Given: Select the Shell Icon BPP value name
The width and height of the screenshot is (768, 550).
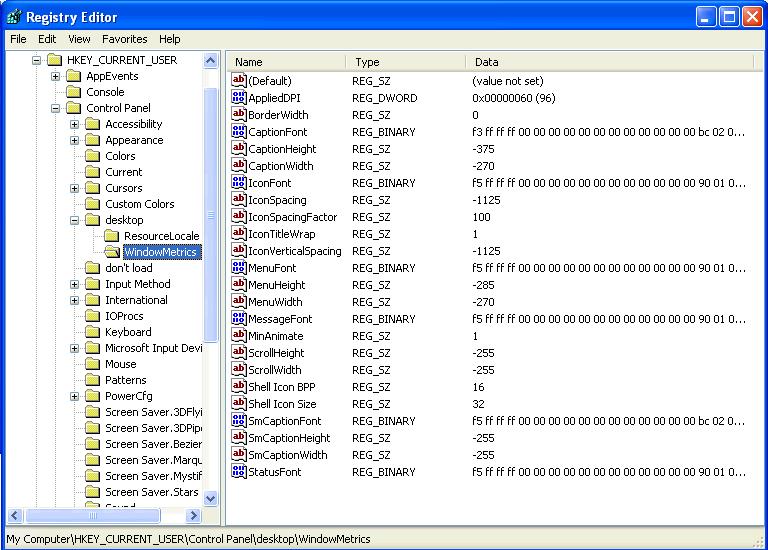Looking at the screenshot, I should pos(282,387).
